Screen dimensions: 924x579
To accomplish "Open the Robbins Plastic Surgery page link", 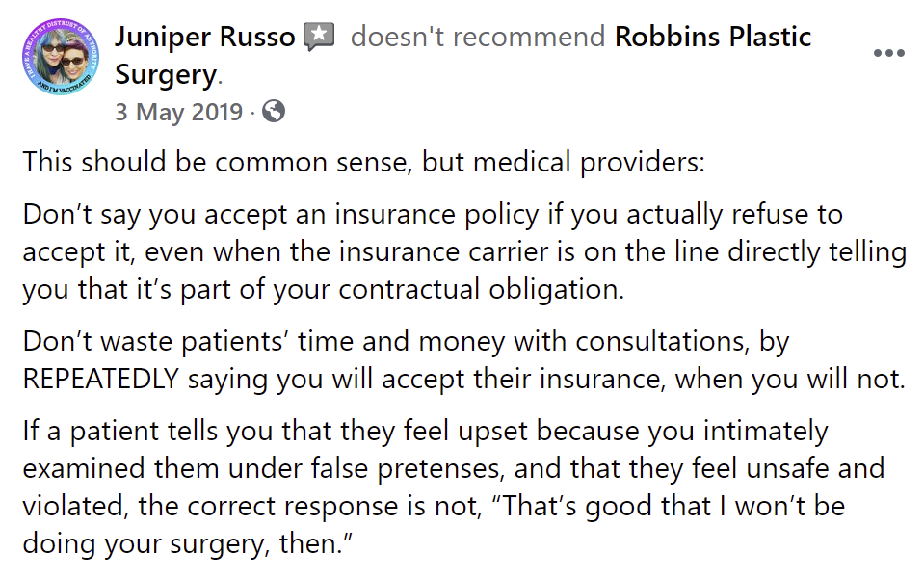I will click(x=713, y=39).
